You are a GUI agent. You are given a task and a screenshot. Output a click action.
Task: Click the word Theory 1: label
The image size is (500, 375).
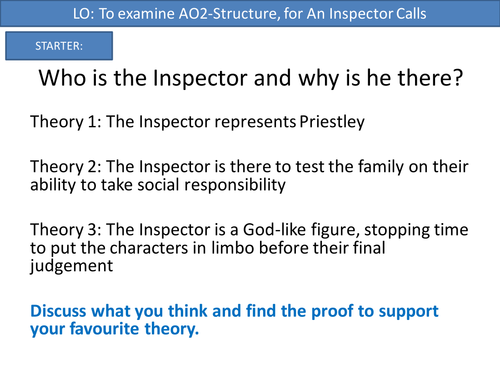click(x=66, y=122)
